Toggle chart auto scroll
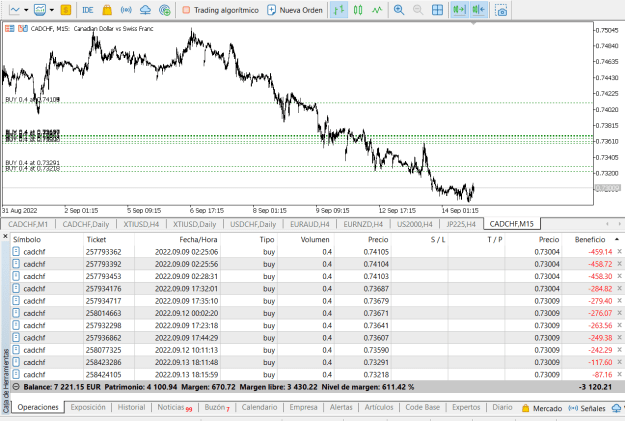 [459, 10]
